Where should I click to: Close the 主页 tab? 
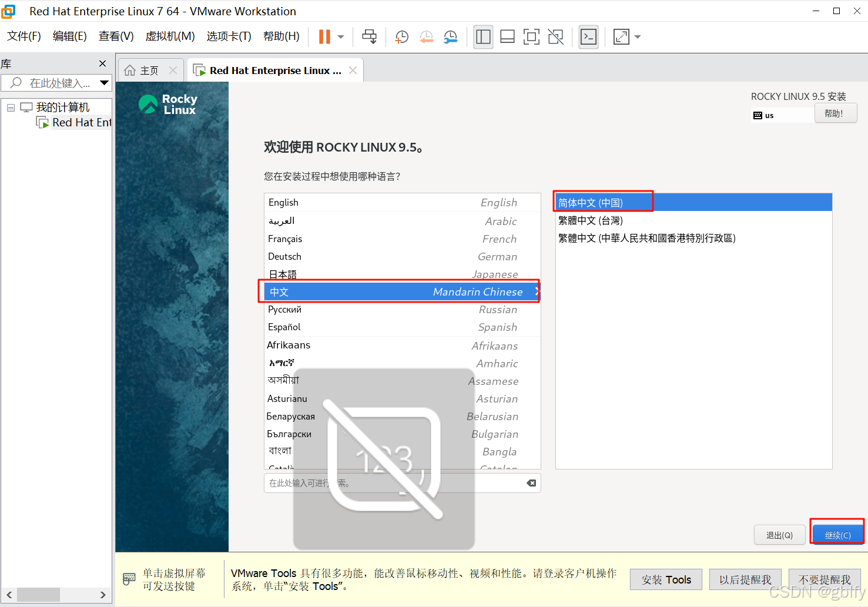point(173,70)
